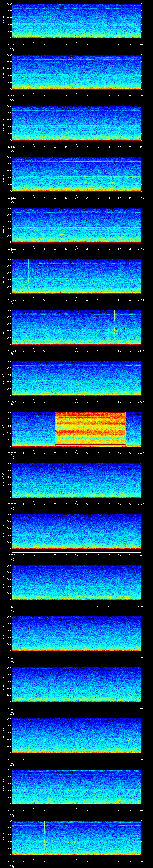Select the 22:40:00 time axis label
The height and width of the screenshot is (868, 153).
pos(12,606)
